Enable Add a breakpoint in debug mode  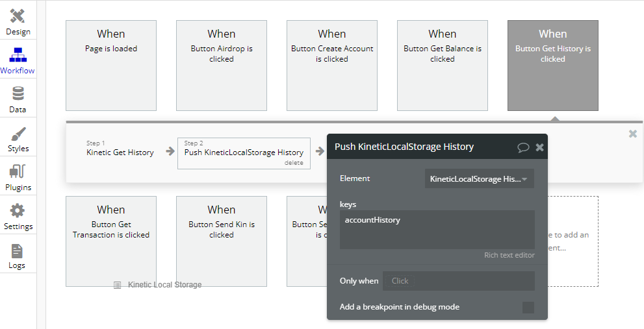coord(528,307)
